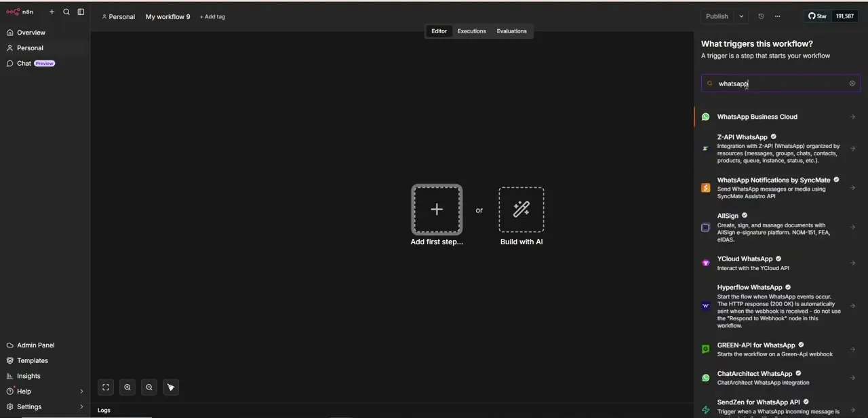Click the orange SyncMate icon
This screenshot has height=418, width=868.
705,188
